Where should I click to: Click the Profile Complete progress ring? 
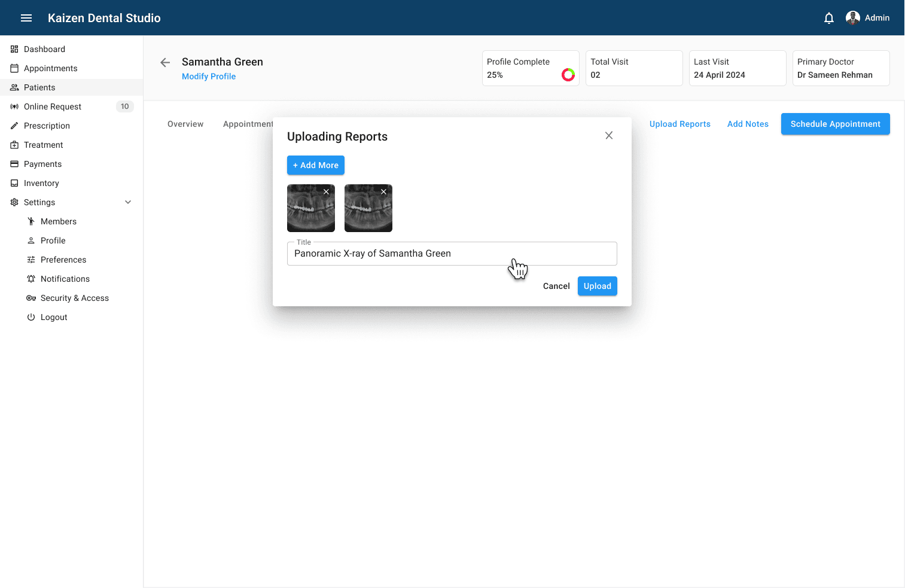click(568, 75)
